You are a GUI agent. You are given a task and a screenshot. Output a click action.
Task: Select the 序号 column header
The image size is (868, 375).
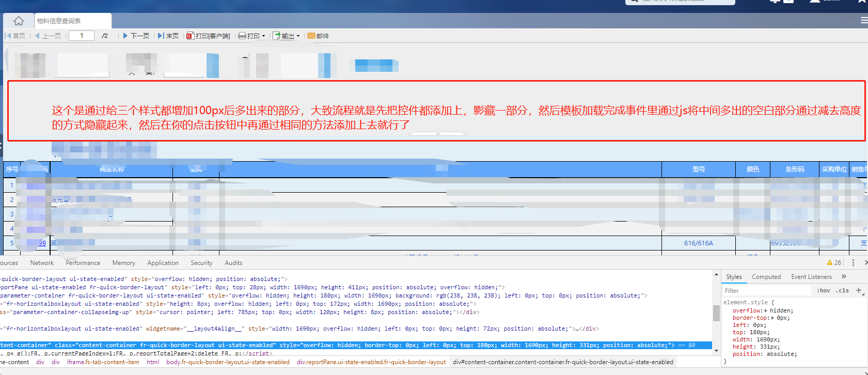[x=12, y=169]
